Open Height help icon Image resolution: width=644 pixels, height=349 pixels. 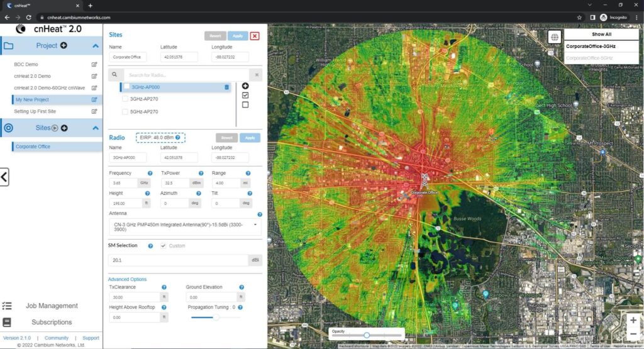147,194
